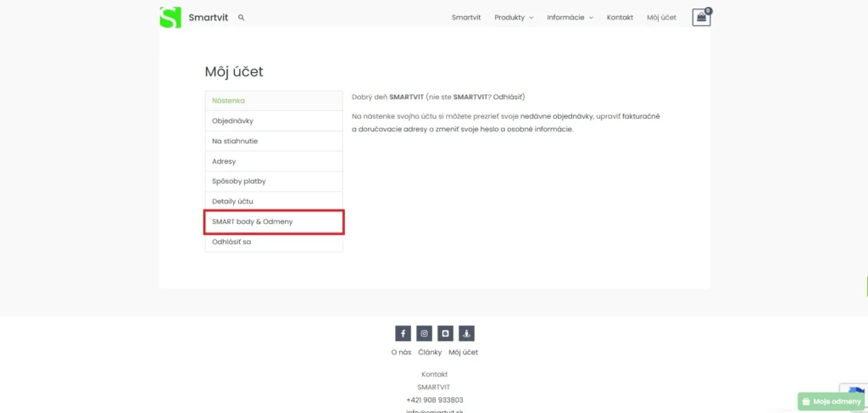Open Môj účet footer link
This screenshot has height=413, width=868.
pyautogui.click(x=464, y=352)
